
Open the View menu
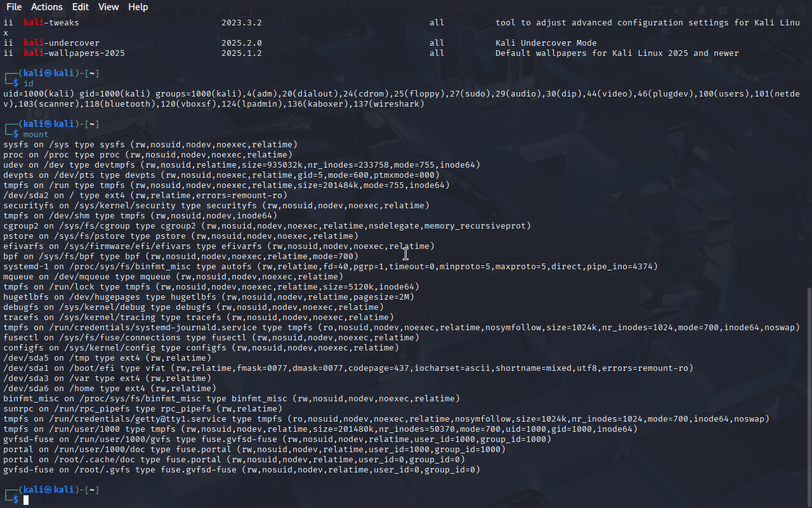(108, 7)
